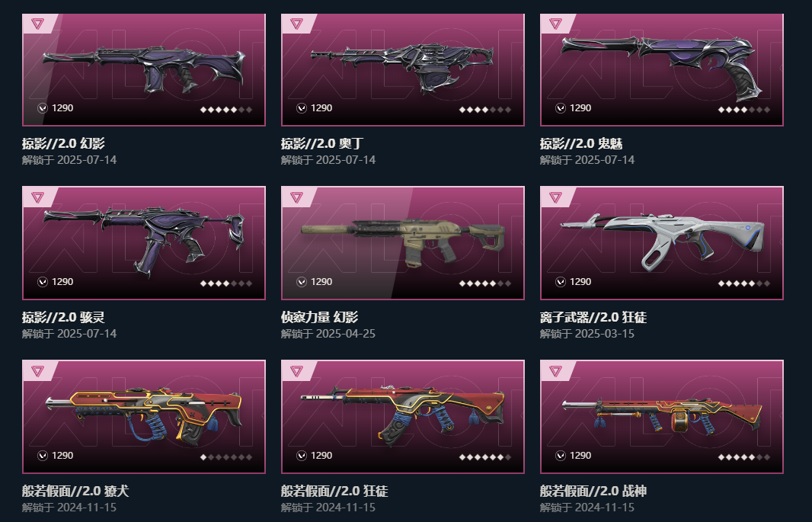Select the 般若假面//2.0 狂徒 weapon image

[403, 416]
